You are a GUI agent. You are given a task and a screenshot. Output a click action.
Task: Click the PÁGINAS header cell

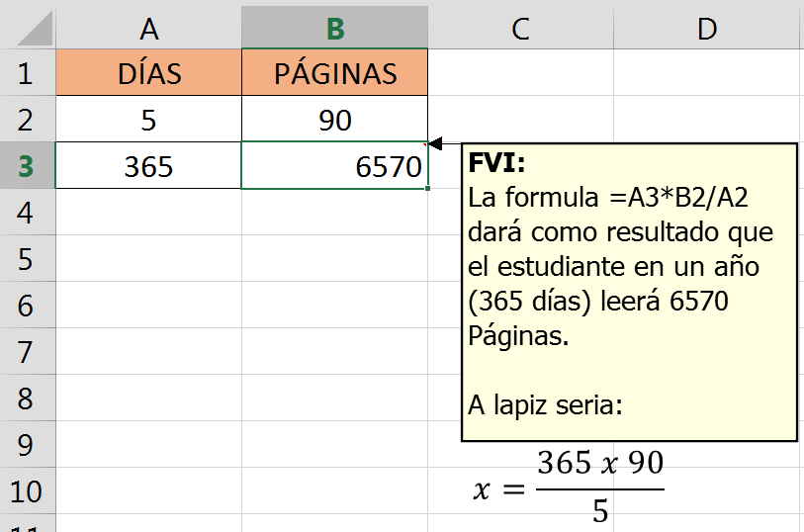click(x=335, y=73)
